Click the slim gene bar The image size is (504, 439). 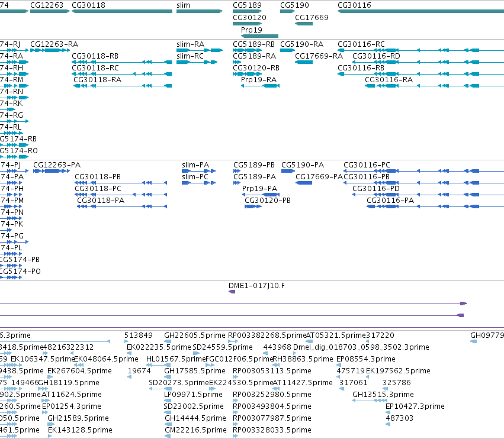point(200,11)
